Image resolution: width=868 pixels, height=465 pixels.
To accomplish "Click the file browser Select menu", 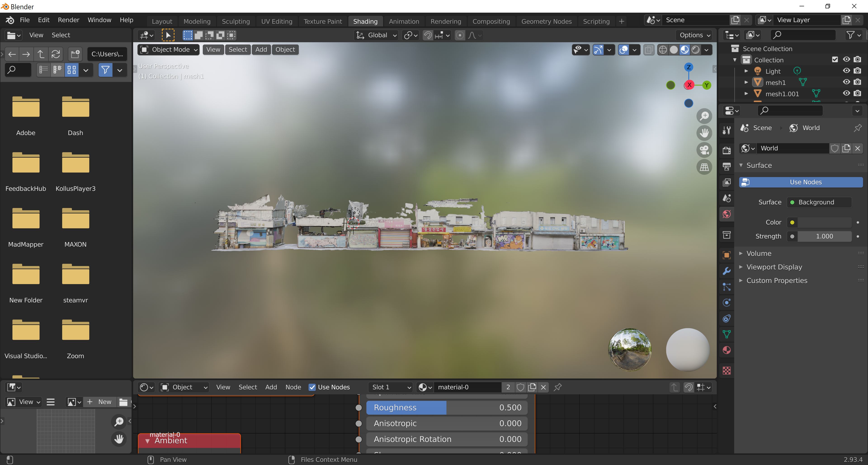I will (x=61, y=35).
